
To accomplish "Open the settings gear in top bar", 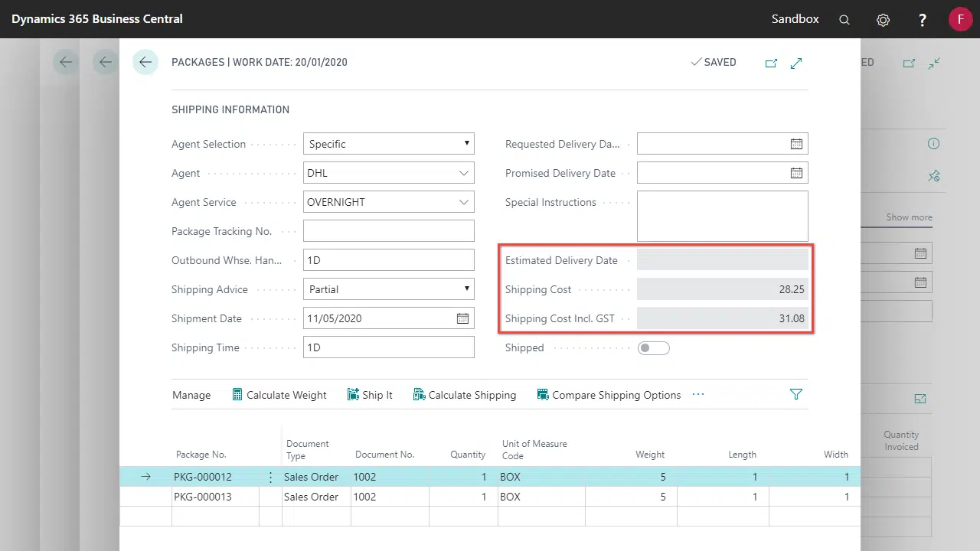I will point(883,20).
